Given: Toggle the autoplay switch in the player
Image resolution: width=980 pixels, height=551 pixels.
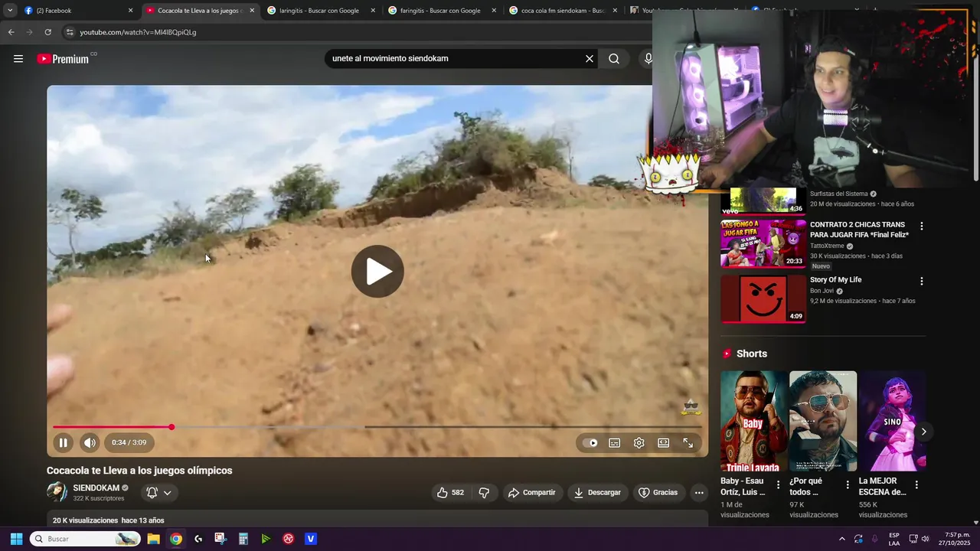Looking at the screenshot, I should 590,442.
